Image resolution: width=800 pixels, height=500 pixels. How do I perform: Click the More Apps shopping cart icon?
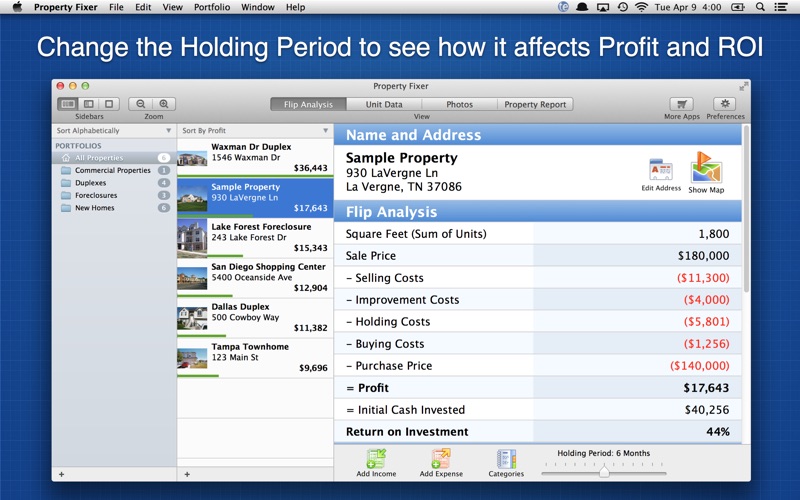point(682,104)
